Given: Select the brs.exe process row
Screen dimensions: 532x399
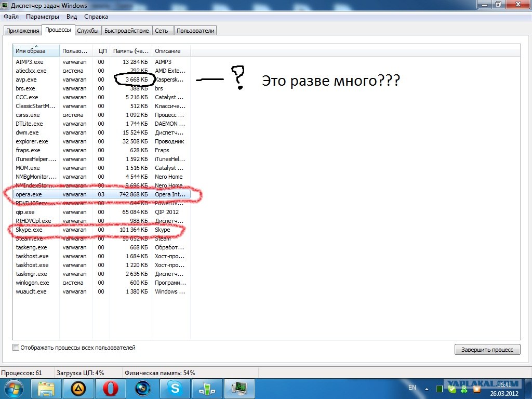Looking at the screenshot, I should click(x=101, y=88).
